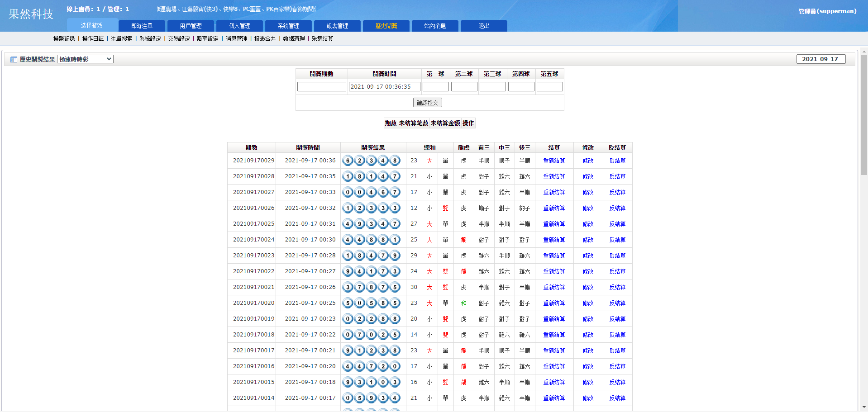Click the scrolling announcement marquee text

[x=237, y=9]
